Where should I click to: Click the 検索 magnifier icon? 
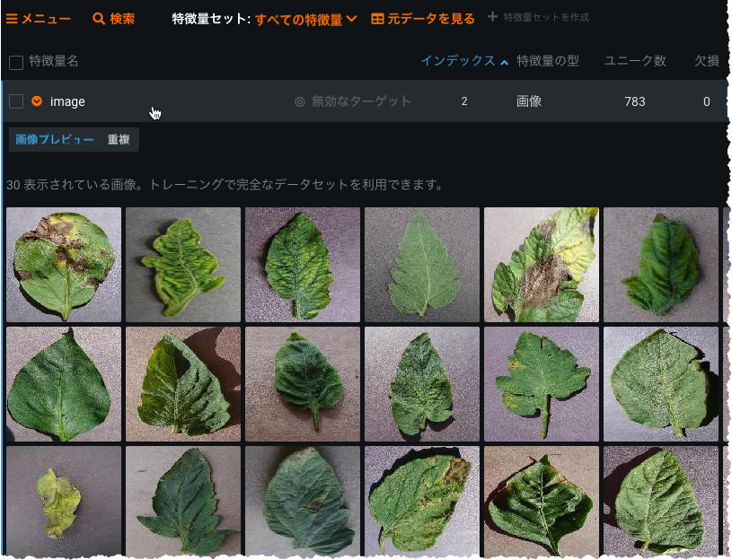tap(99, 18)
